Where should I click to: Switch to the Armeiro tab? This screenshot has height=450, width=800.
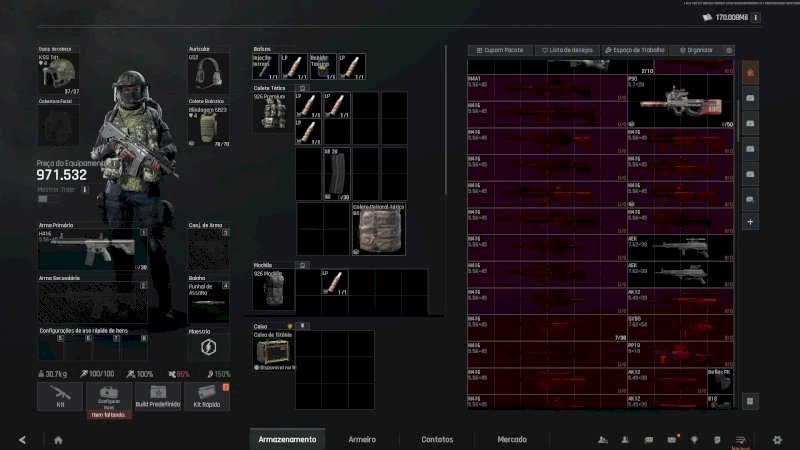pyautogui.click(x=362, y=439)
